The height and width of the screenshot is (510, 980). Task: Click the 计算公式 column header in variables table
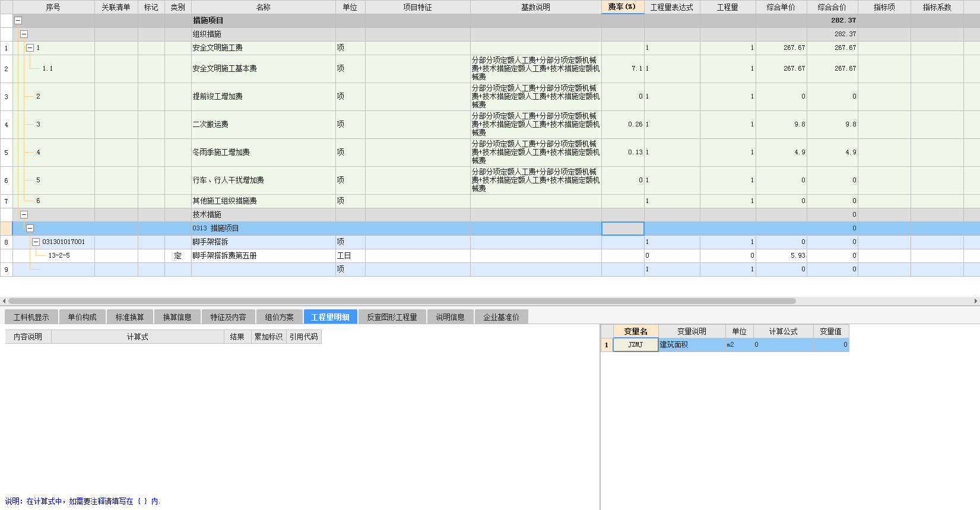pyautogui.click(x=783, y=331)
